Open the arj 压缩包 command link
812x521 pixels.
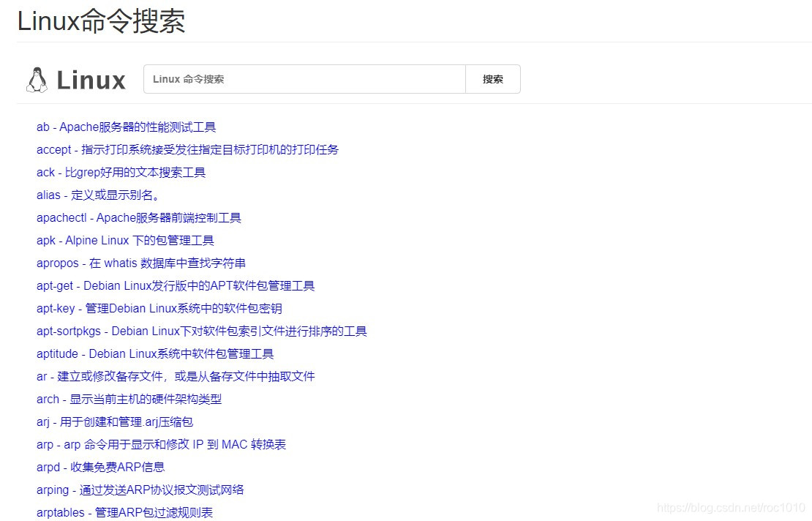[x=115, y=422]
